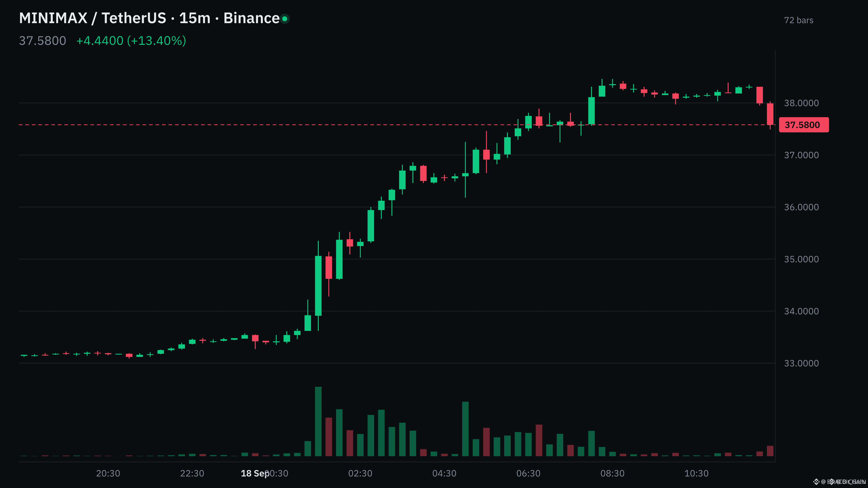The width and height of the screenshot is (868, 488).
Task: Select the 18 Sep date marker
Action: [255, 474]
